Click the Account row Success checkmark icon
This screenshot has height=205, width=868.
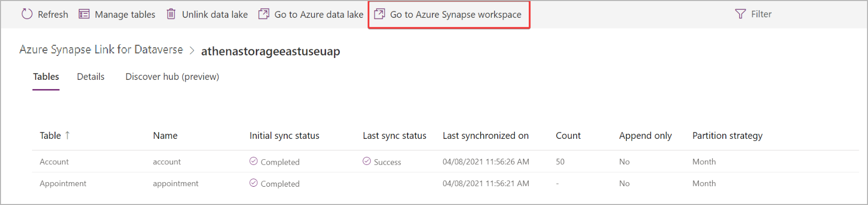click(x=367, y=161)
